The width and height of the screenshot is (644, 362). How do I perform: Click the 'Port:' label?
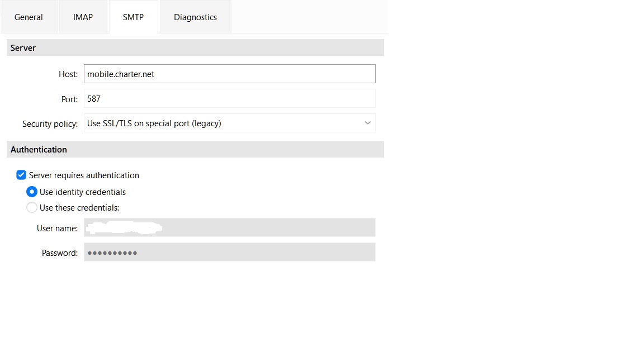coord(69,99)
